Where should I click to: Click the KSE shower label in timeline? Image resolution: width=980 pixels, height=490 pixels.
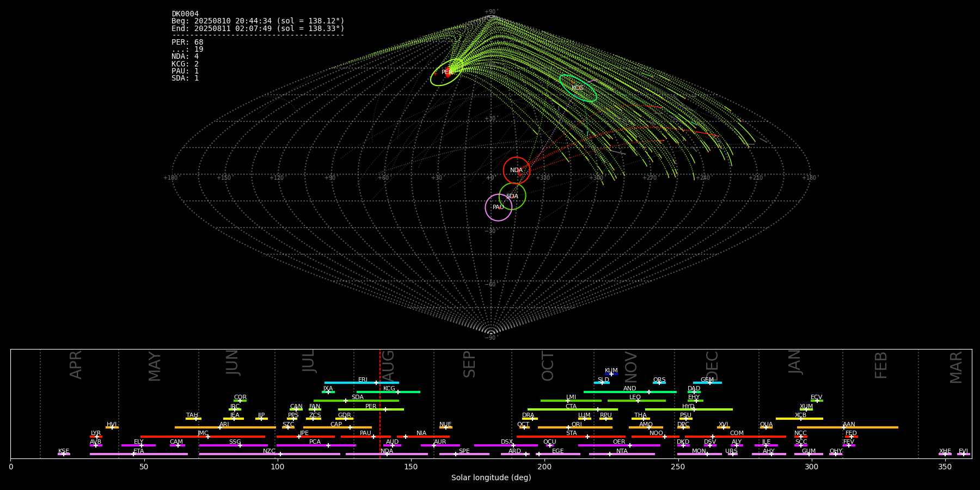[64, 451]
